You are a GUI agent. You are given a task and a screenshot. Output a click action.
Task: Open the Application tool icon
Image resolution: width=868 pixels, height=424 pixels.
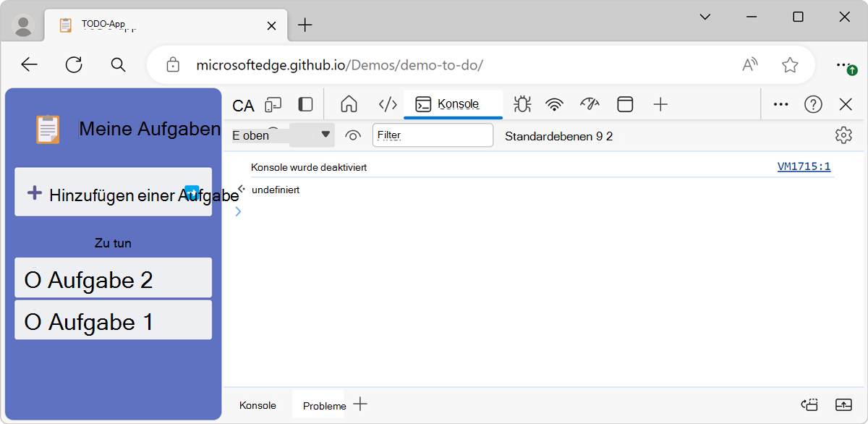click(625, 104)
